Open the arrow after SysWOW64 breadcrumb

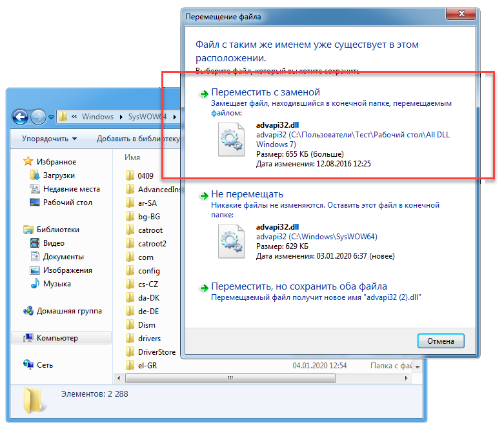point(174,117)
